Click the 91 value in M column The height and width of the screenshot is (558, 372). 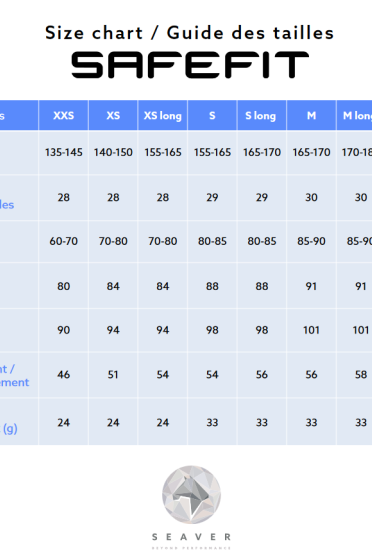311,286
